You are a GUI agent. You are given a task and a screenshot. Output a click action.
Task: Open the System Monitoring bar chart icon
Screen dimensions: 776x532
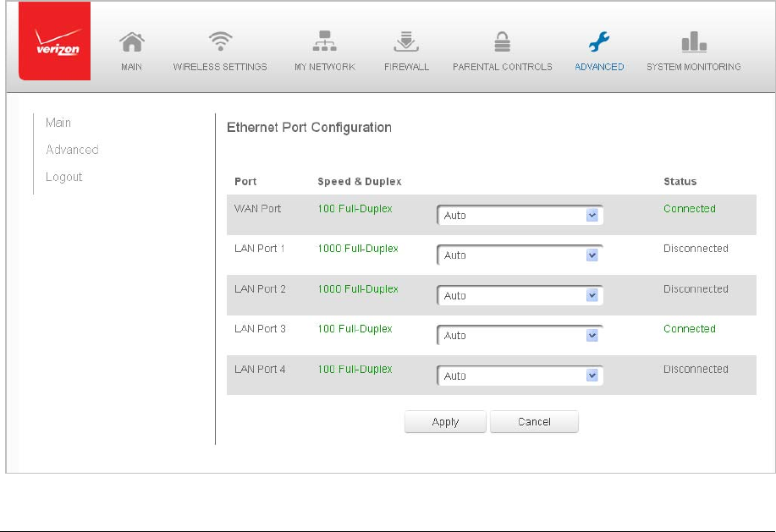(694, 41)
